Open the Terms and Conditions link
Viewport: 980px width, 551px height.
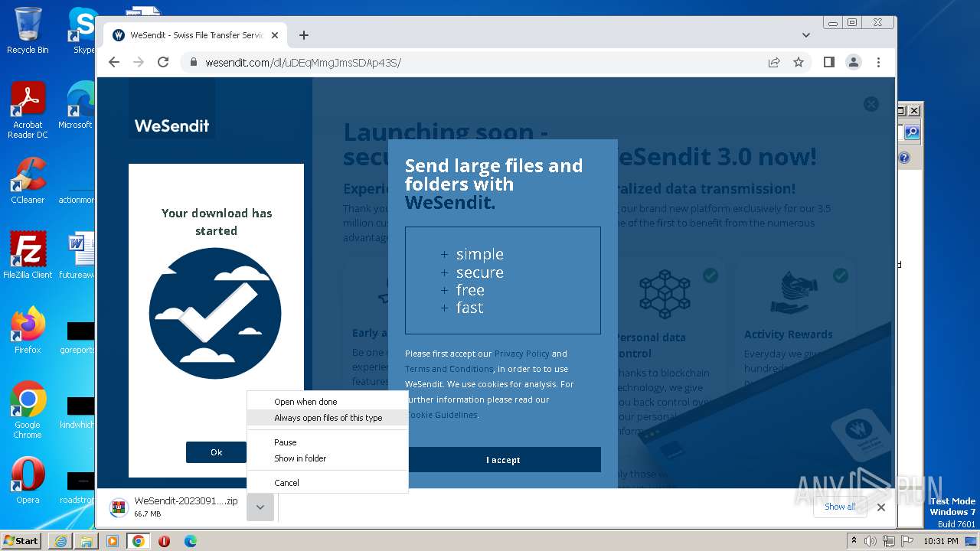pos(449,369)
